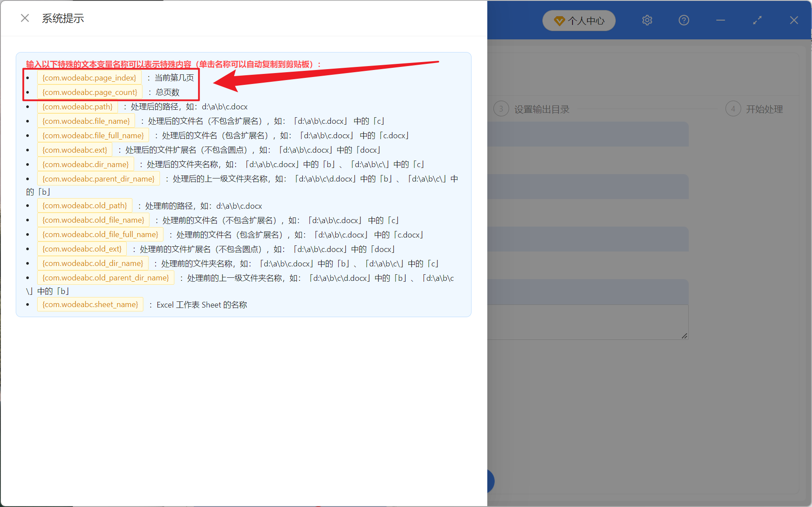This screenshot has width=812, height=507.
Task: Copy {com.wodeabc.old_path} variable
Action: [x=84, y=205]
